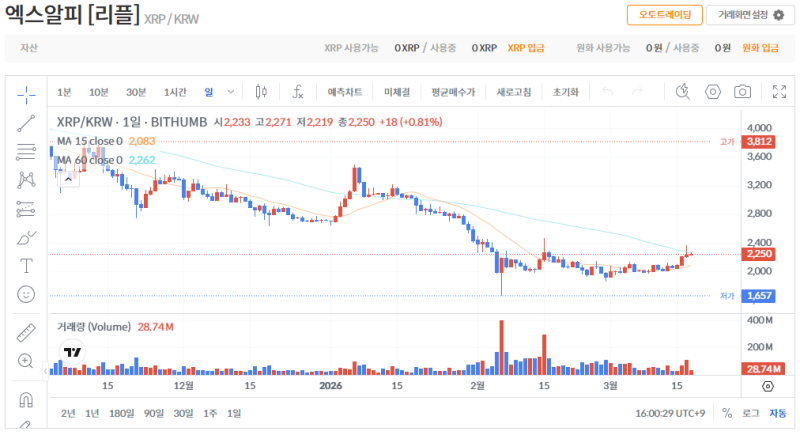800x435 pixels.
Task: Set date range to 2년
Action: coord(68,413)
